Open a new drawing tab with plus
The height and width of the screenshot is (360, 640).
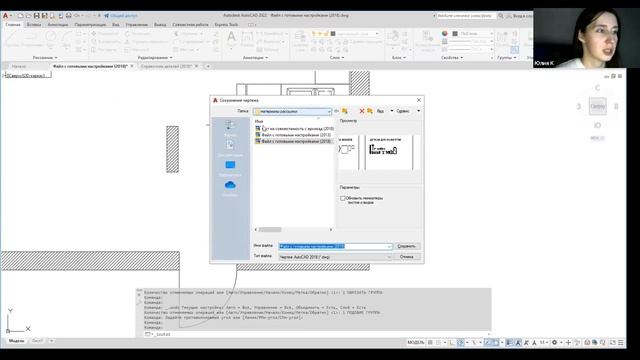tap(208, 66)
